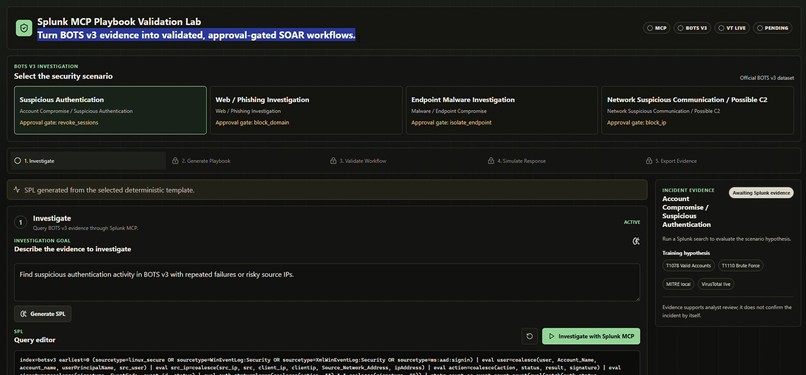This screenshot has height=375, width=806.
Task: Click the VT LIVE status pill
Action: point(732,28)
